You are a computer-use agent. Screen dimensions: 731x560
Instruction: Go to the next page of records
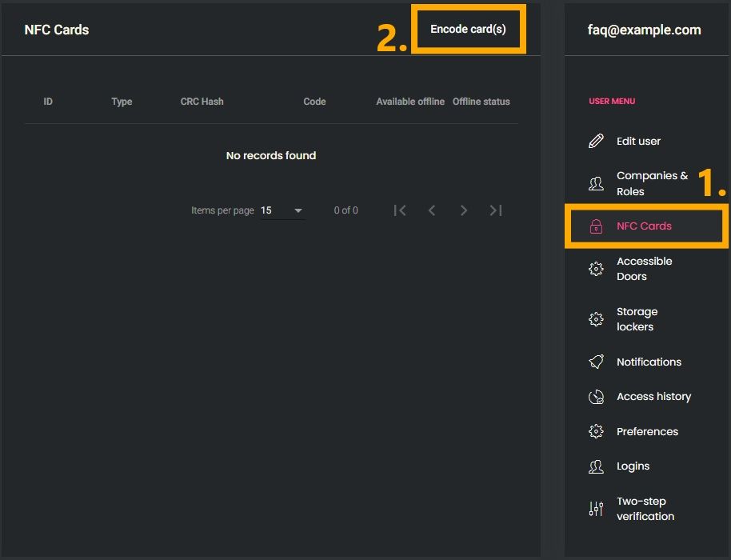(x=464, y=210)
